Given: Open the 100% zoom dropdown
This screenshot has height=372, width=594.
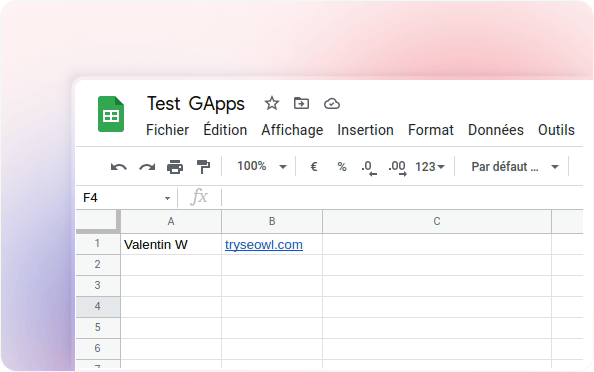Looking at the screenshot, I should click(x=262, y=166).
